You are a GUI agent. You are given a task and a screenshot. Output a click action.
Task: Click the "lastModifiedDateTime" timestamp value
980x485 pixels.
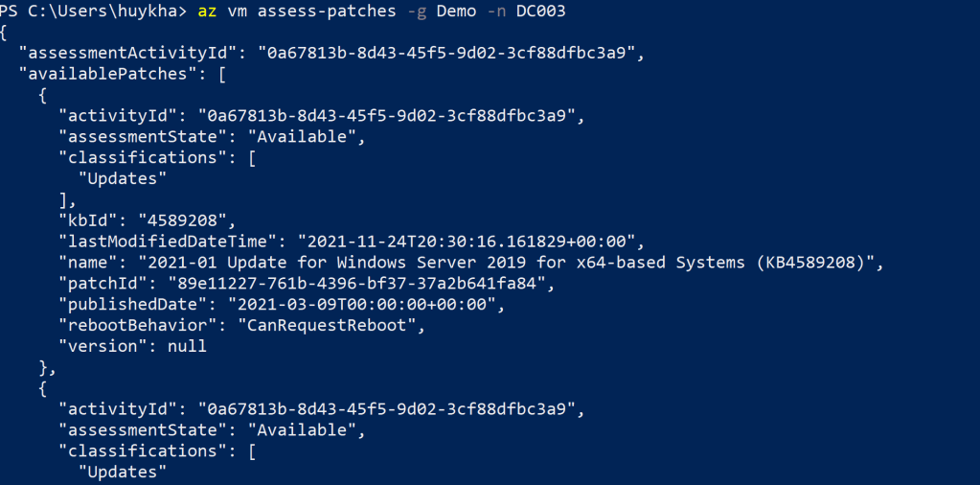coord(466,242)
